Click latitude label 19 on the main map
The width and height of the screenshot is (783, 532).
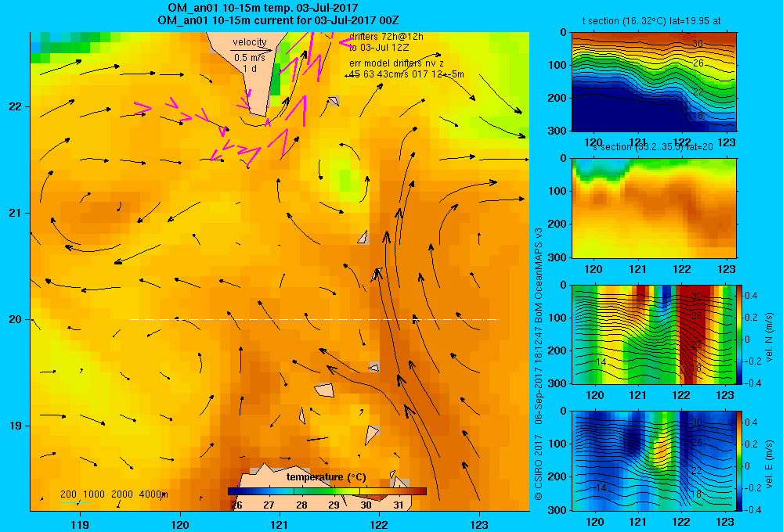16,426
